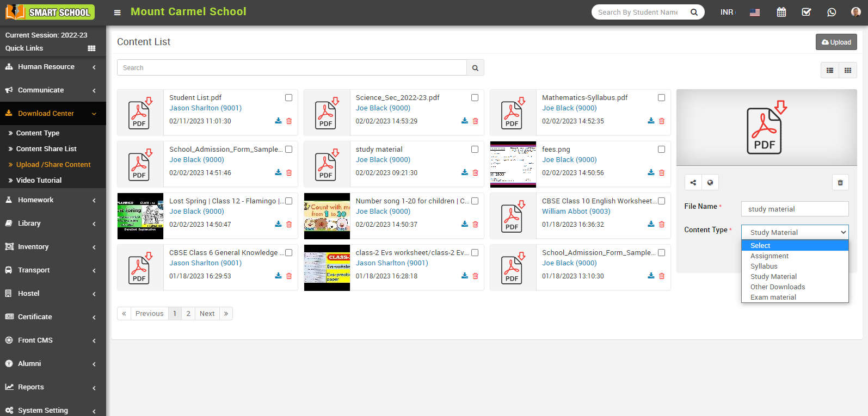Click the task checklist icon in header
868x416 pixels.
806,12
